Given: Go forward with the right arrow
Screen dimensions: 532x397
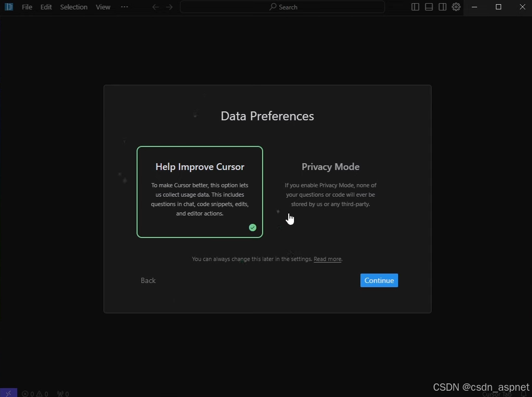Looking at the screenshot, I should click(169, 7).
